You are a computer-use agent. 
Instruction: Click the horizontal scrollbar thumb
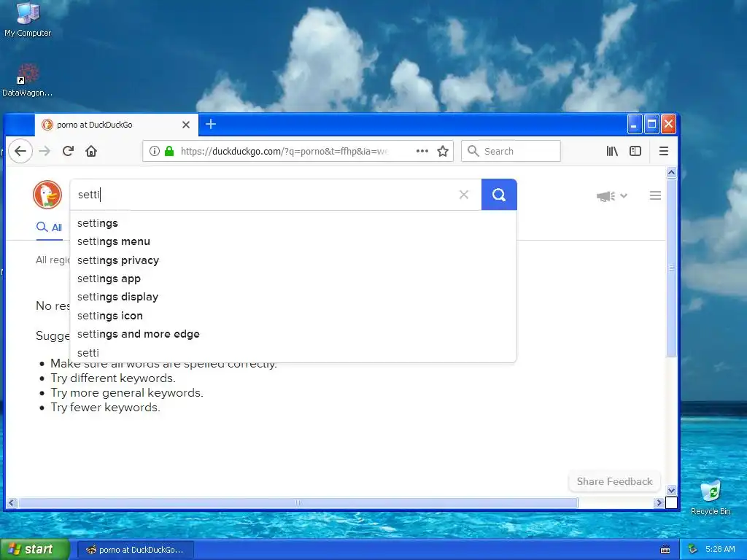pyautogui.click(x=298, y=503)
